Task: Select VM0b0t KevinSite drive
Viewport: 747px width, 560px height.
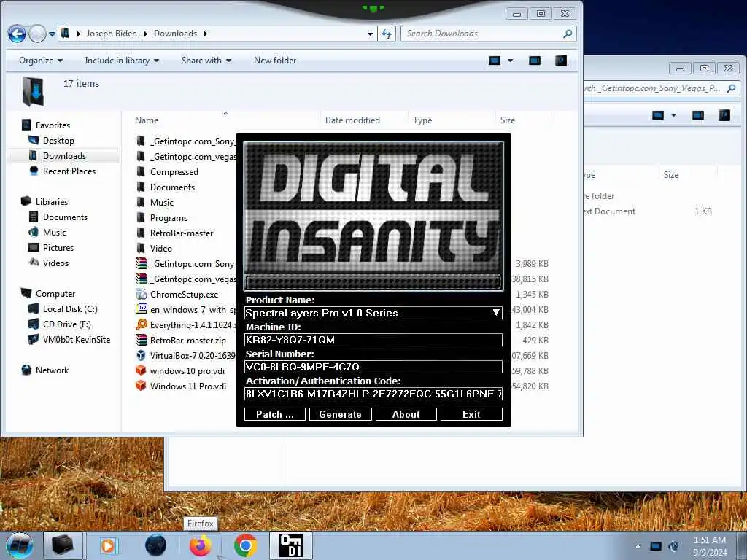Action: [x=76, y=340]
